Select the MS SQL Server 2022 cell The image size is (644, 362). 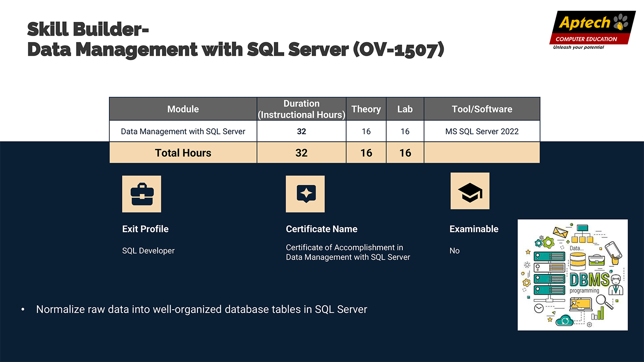click(482, 131)
